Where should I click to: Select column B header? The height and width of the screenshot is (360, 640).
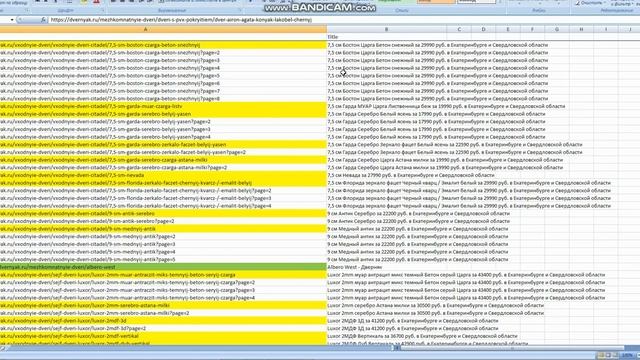387,29
